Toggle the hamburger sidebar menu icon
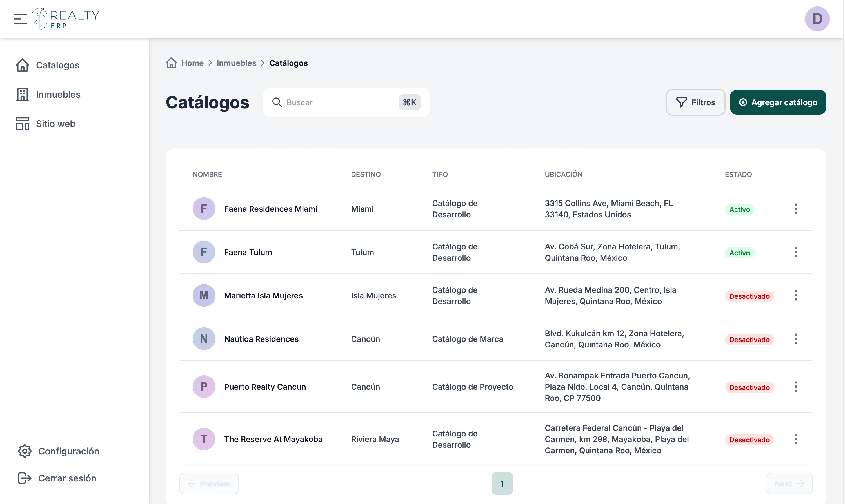 click(20, 19)
